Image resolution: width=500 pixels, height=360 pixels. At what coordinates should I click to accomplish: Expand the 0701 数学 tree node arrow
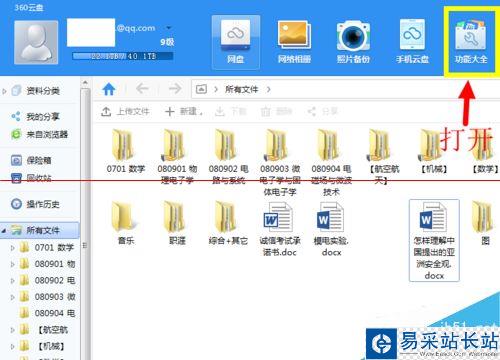(x=13, y=248)
